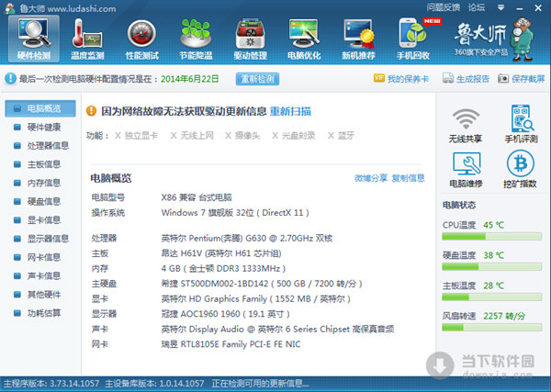Image resolution: width=551 pixels, height=392 pixels.
Task: Click the 主板温度 progress bar
Action: [x=491, y=297]
